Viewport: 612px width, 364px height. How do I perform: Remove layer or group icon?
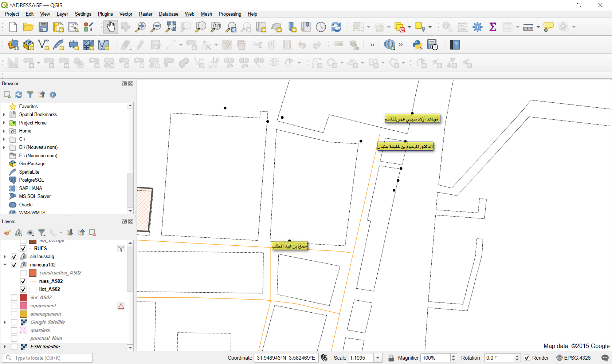point(93,233)
